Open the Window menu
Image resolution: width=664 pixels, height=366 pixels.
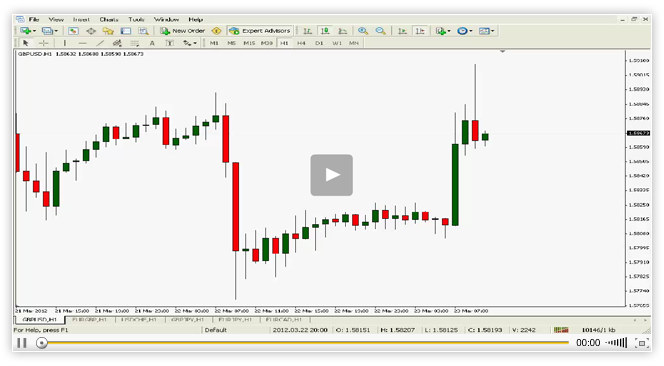(166, 19)
